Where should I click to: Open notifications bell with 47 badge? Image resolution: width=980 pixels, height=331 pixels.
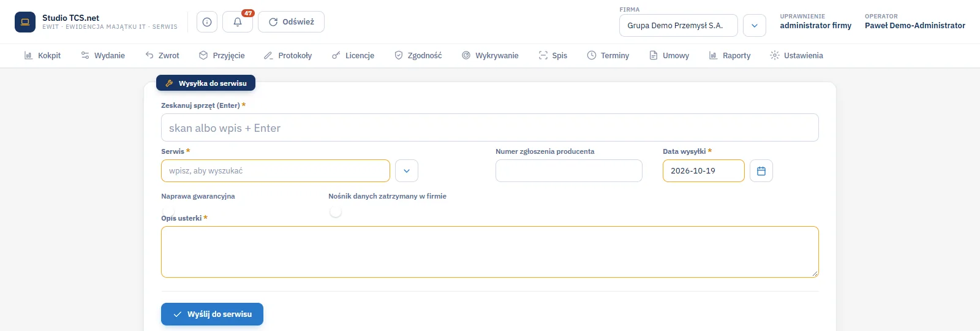pos(238,22)
